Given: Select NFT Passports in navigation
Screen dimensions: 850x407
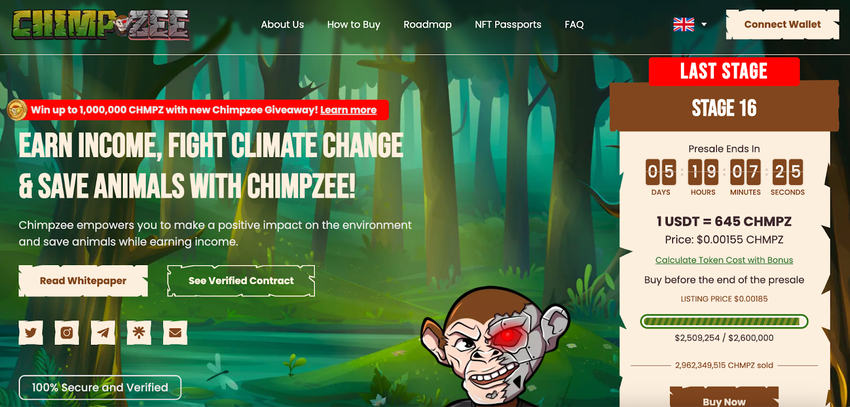Looking at the screenshot, I should tap(508, 24).
